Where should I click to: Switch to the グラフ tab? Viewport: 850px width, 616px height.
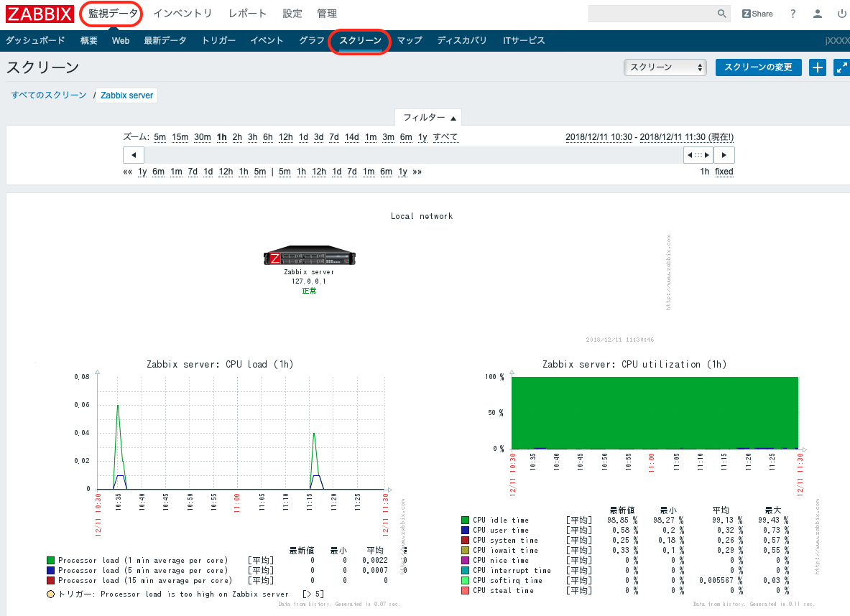(x=312, y=41)
